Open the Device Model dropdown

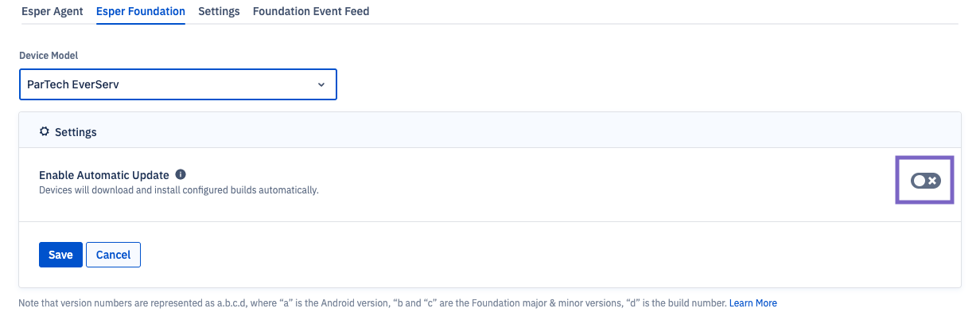pyautogui.click(x=178, y=84)
